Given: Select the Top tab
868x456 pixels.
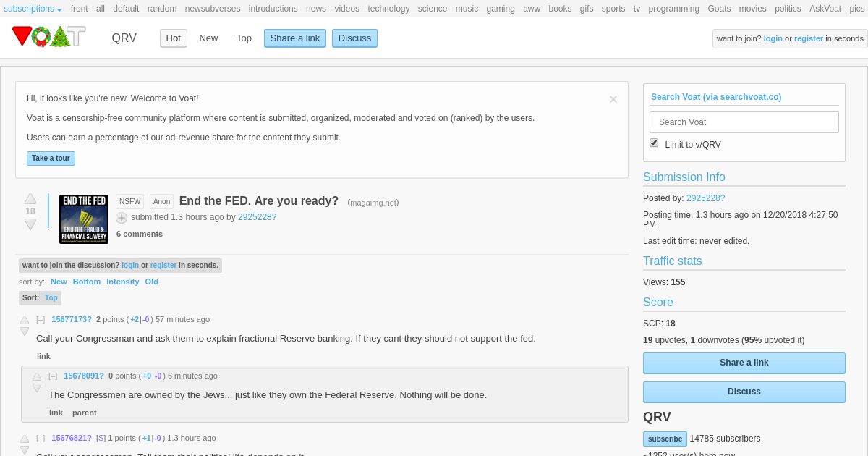Looking at the screenshot, I should (x=244, y=38).
